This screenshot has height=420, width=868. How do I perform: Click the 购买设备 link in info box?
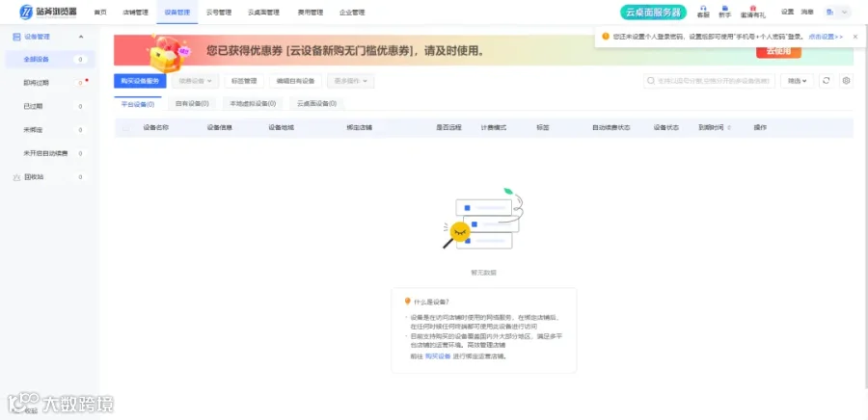tap(438, 356)
